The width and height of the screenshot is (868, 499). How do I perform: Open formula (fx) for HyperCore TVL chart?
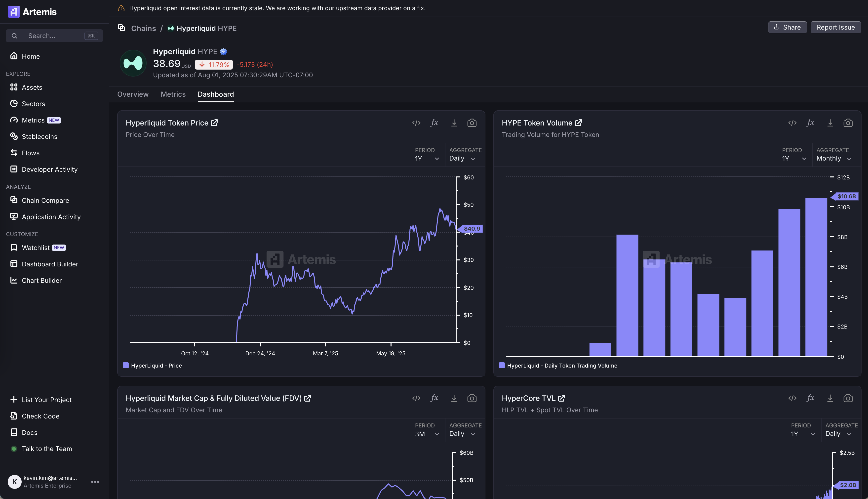tap(810, 398)
